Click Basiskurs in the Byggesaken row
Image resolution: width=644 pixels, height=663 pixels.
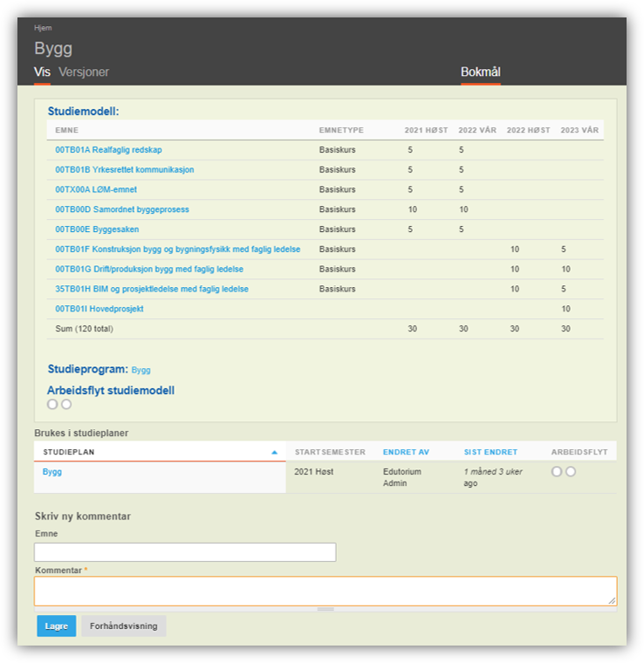coord(337,229)
